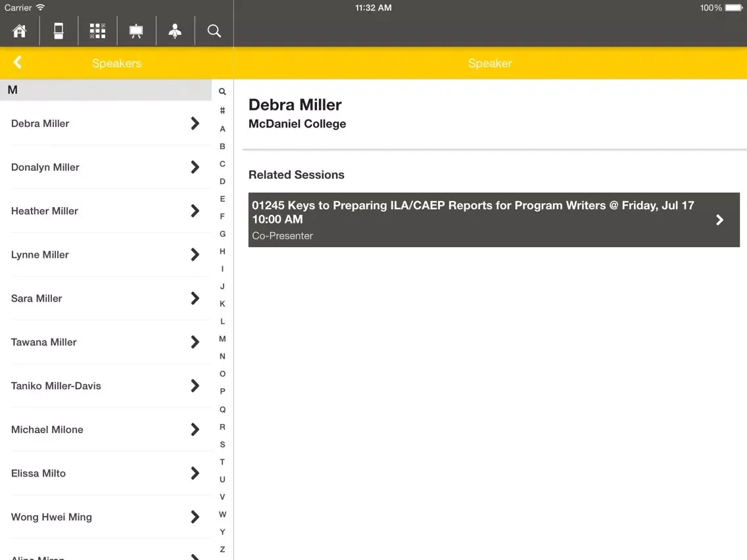
Task: Open Michael Milone row chevron
Action: point(195,429)
